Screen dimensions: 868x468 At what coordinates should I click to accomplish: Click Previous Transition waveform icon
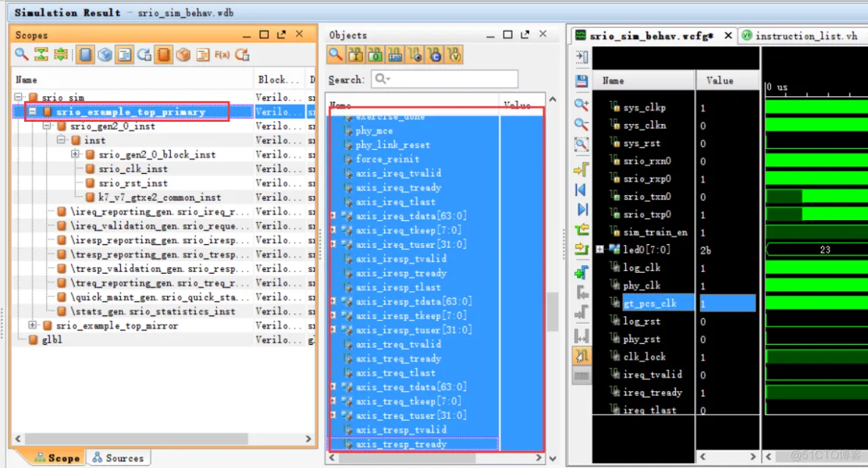tap(581, 229)
